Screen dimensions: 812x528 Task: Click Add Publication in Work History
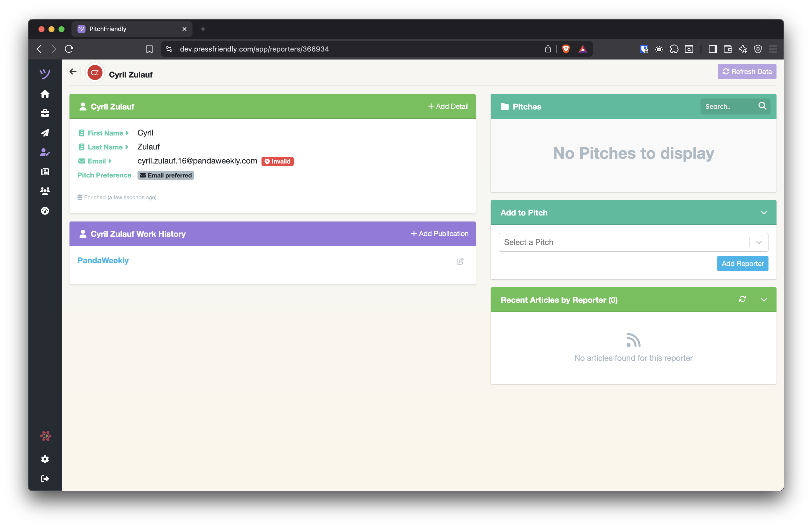point(439,233)
